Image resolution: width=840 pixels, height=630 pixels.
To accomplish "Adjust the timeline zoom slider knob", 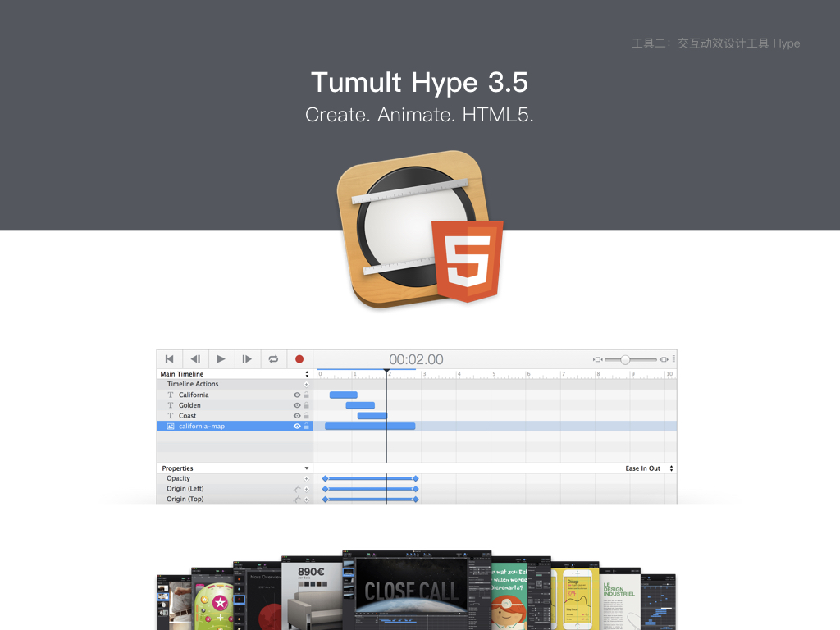I will click(x=624, y=359).
